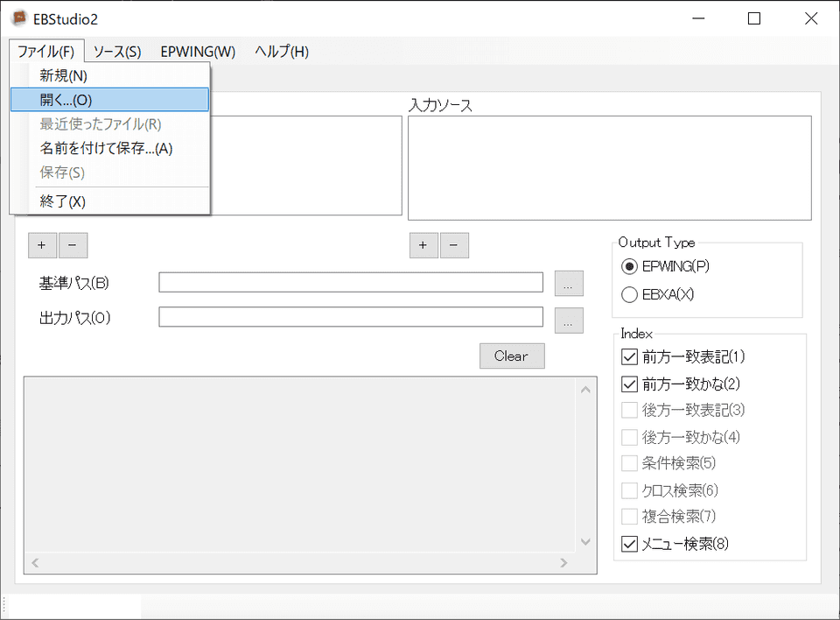The image size is (840, 620).
Task: Open the EPWING(W) menu
Action: click(x=197, y=52)
